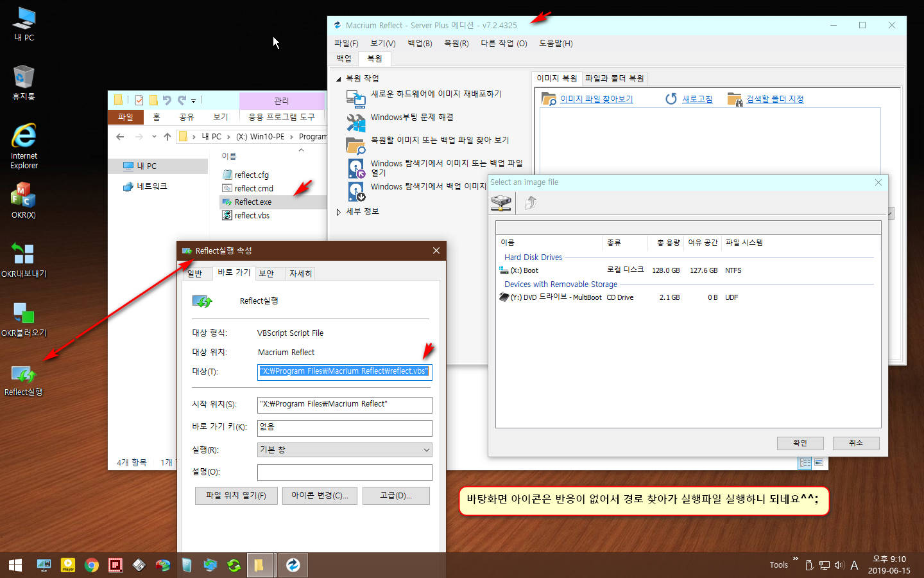The width and height of the screenshot is (924, 578).
Task: Click 파일 위치 열기(F) button
Action: (x=236, y=496)
